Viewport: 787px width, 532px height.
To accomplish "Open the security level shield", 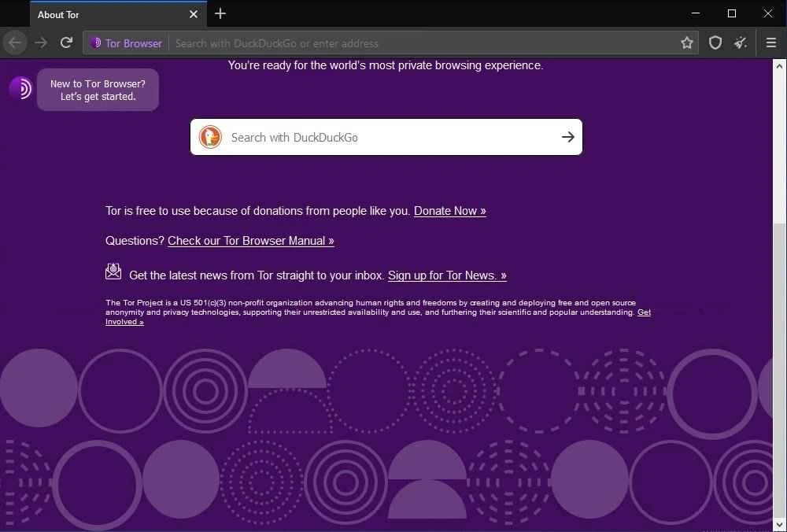I will 715,43.
